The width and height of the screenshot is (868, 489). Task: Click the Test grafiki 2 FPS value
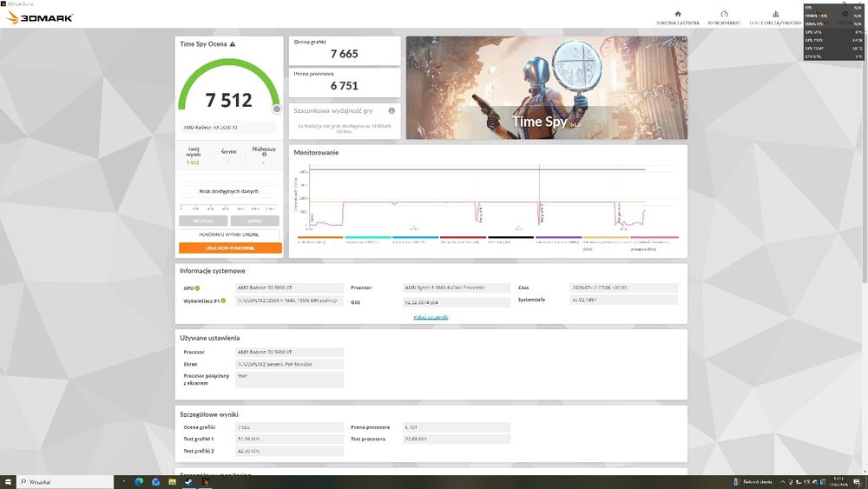(x=289, y=452)
